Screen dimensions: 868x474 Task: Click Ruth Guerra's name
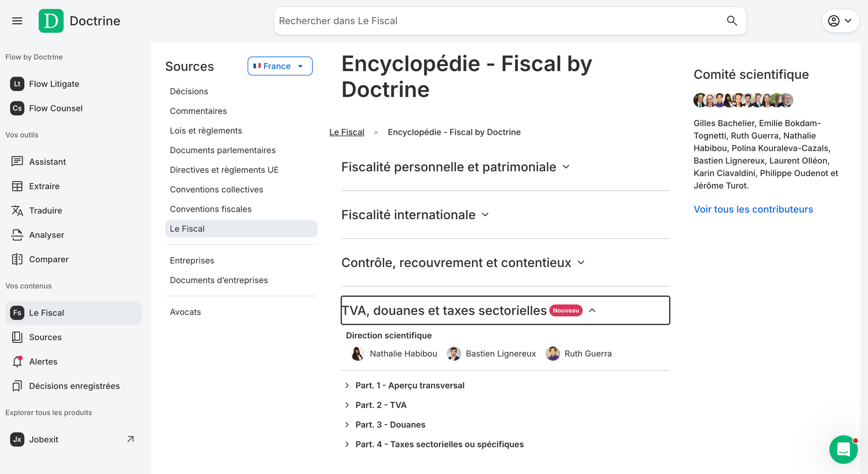click(588, 354)
